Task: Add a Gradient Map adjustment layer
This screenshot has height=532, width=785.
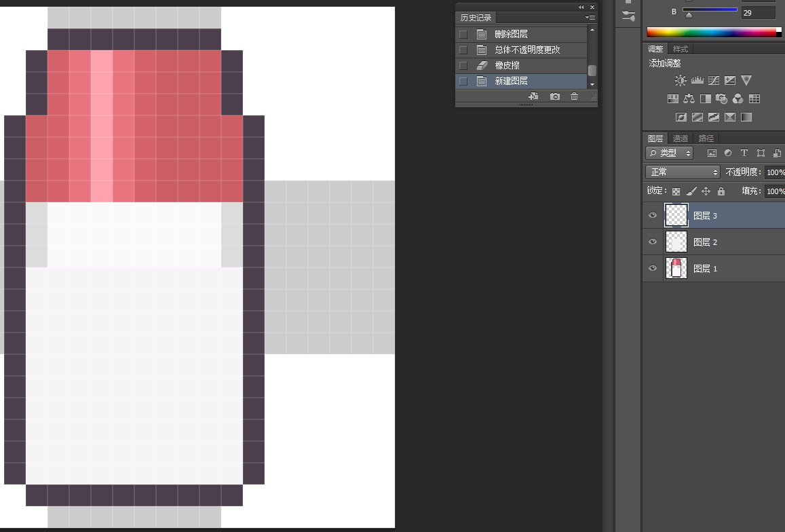Action: 746,117
